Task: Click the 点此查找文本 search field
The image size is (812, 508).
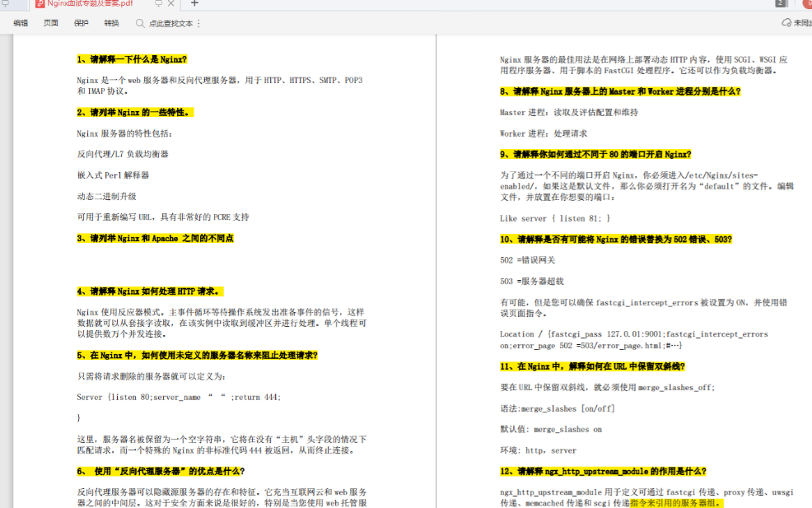Action: tap(171, 24)
